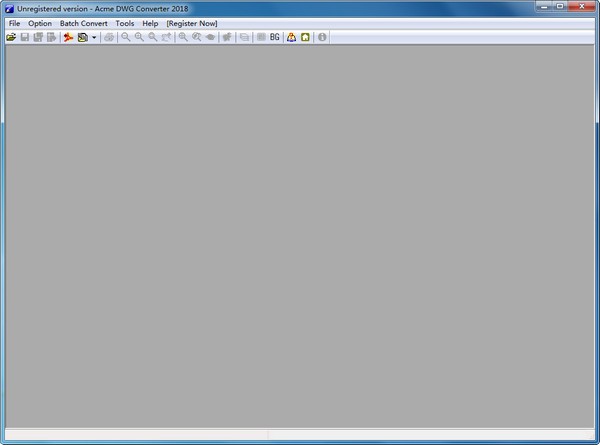Click the [Register Now] link
Screen dimensions: 600x445
click(192, 23)
